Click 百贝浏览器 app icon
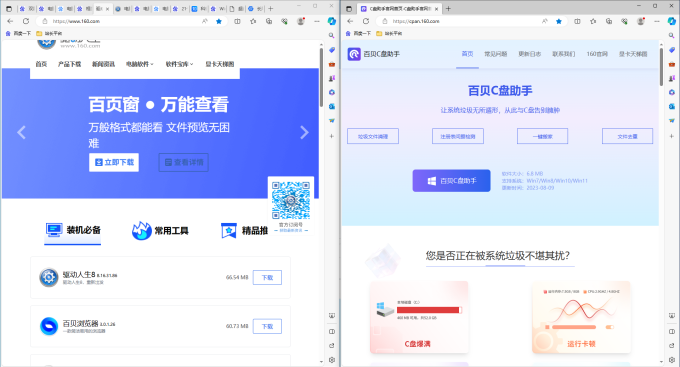The height and width of the screenshot is (367, 680). pyautogui.click(x=49, y=326)
